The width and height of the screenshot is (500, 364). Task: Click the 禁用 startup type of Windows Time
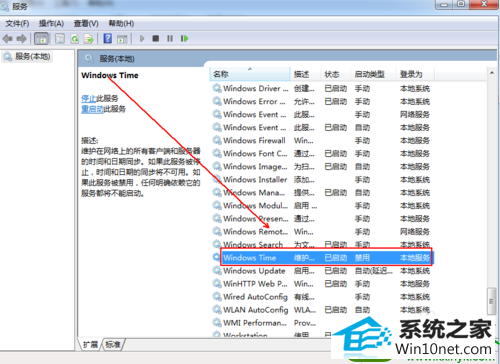click(x=362, y=258)
